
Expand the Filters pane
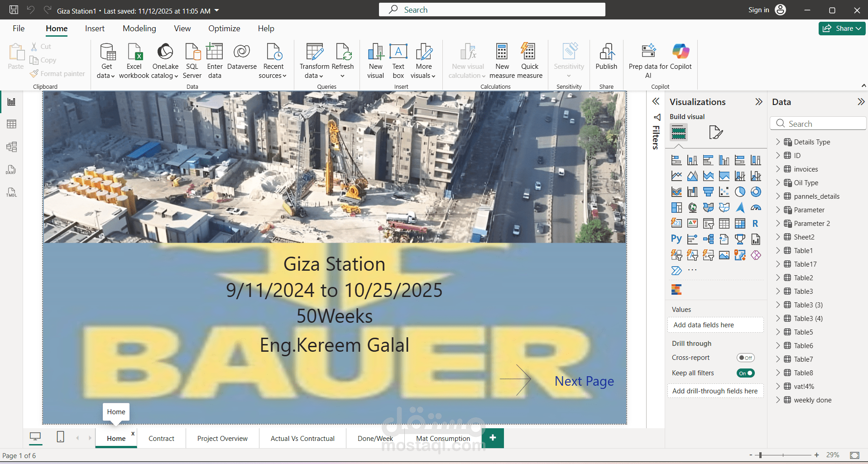tap(656, 101)
